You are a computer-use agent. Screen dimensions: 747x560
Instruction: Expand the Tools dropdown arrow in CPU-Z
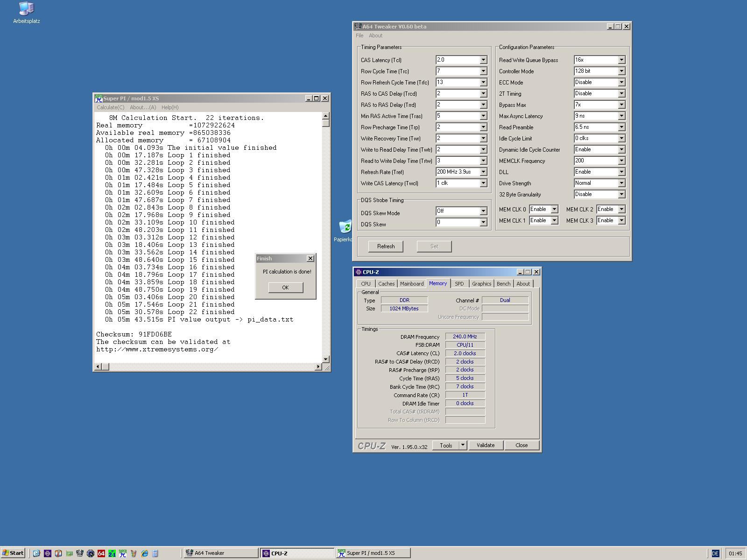463,445
